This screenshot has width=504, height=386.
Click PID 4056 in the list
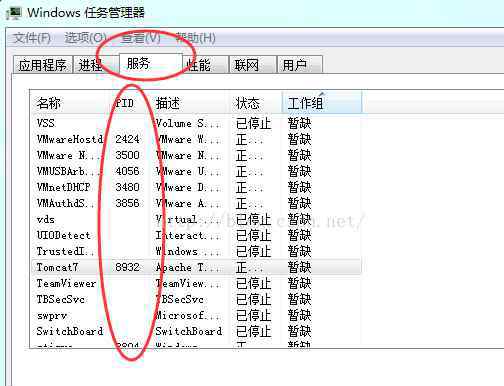point(127,171)
